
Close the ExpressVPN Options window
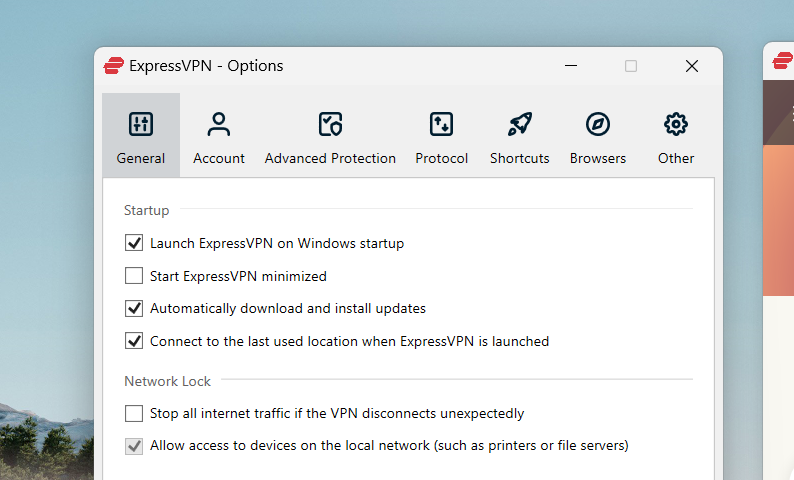[x=692, y=66]
